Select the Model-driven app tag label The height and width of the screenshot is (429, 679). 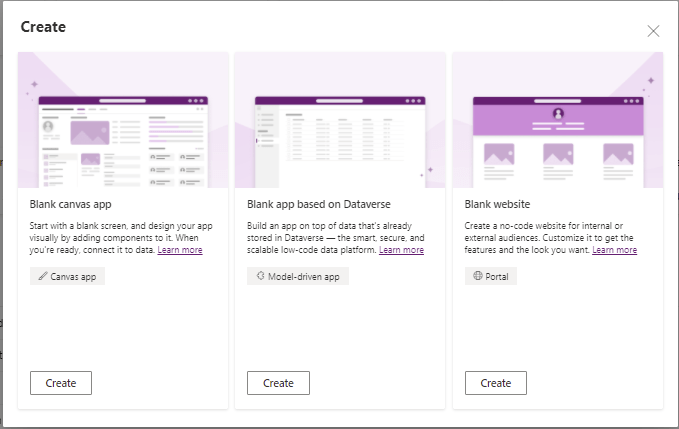tap(304, 277)
